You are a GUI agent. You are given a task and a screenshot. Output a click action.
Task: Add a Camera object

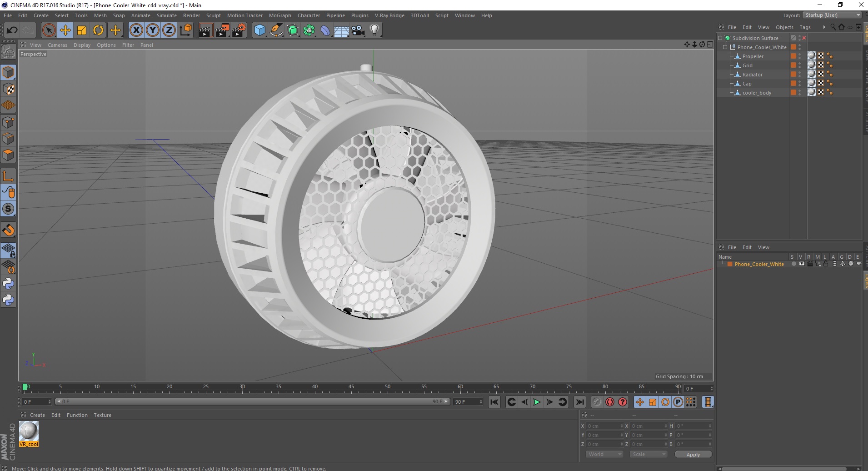point(358,30)
